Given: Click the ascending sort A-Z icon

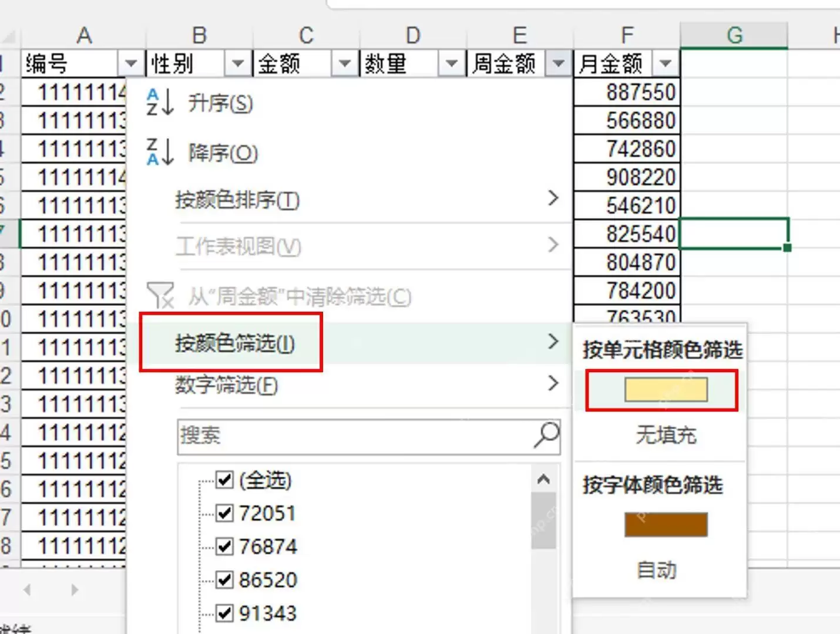Looking at the screenshot, I should click(160, 102).
